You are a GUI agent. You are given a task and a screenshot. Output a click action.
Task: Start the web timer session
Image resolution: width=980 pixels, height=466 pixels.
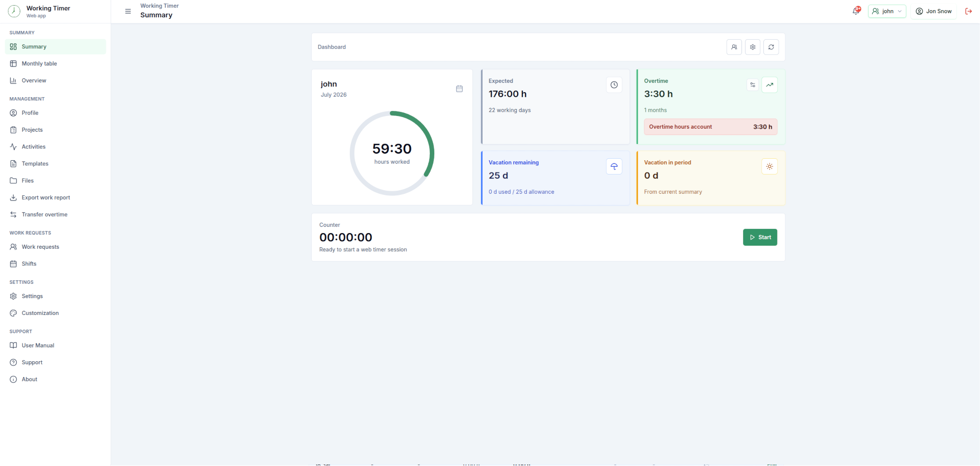coord(760,237)
